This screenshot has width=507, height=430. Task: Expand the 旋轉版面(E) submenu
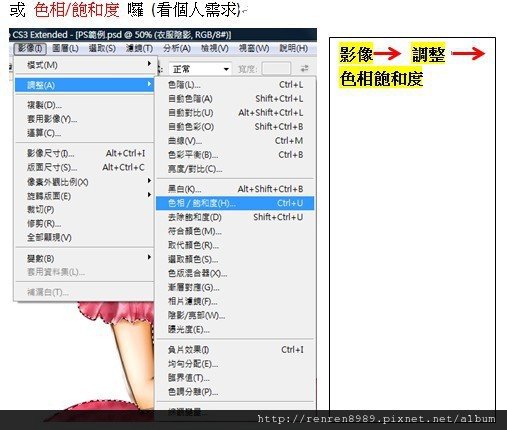pos(84,196)
